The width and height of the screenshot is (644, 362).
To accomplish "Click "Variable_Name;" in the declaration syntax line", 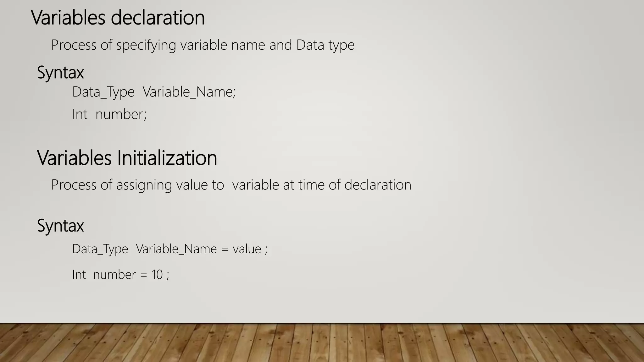I will (189, 92).
